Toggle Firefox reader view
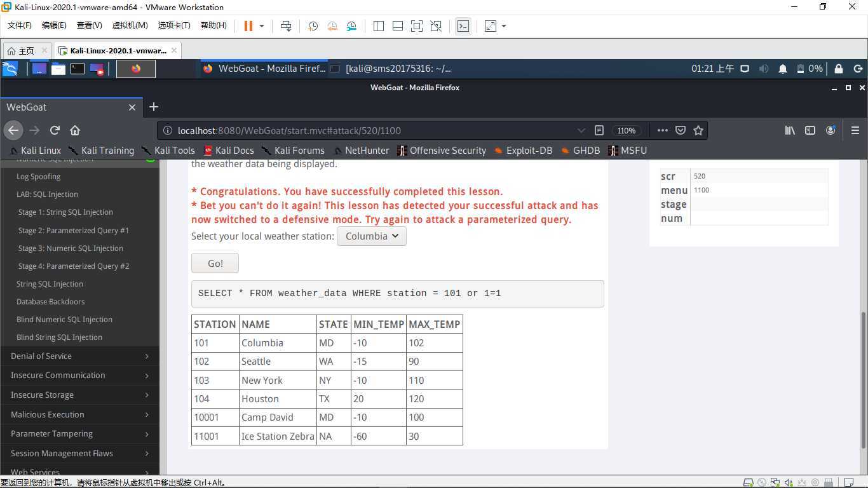The height and width of the screenshot is (488, 868). point(599,130)
